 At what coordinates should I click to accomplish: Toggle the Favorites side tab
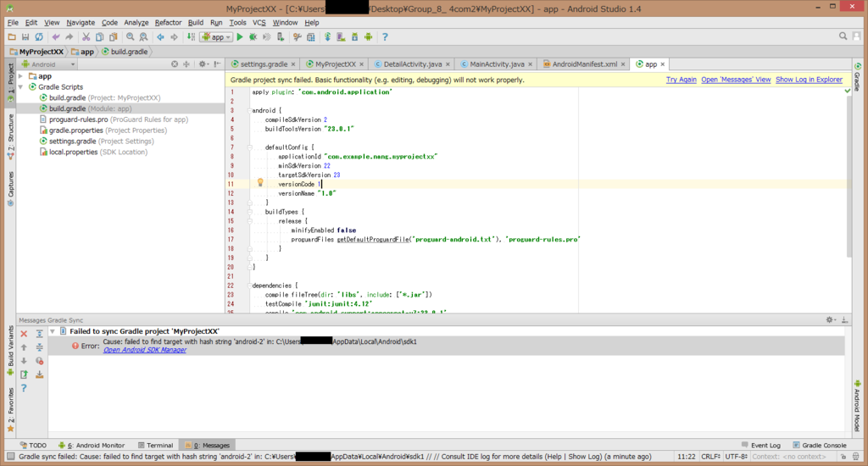pos(10,409)
